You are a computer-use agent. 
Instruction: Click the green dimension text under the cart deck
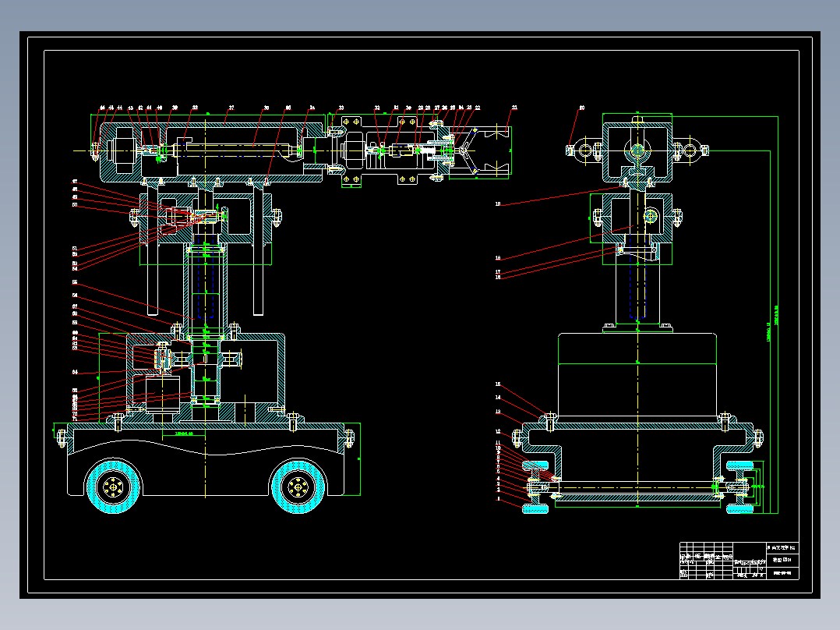pyautogui.click(x=183, y=434)
